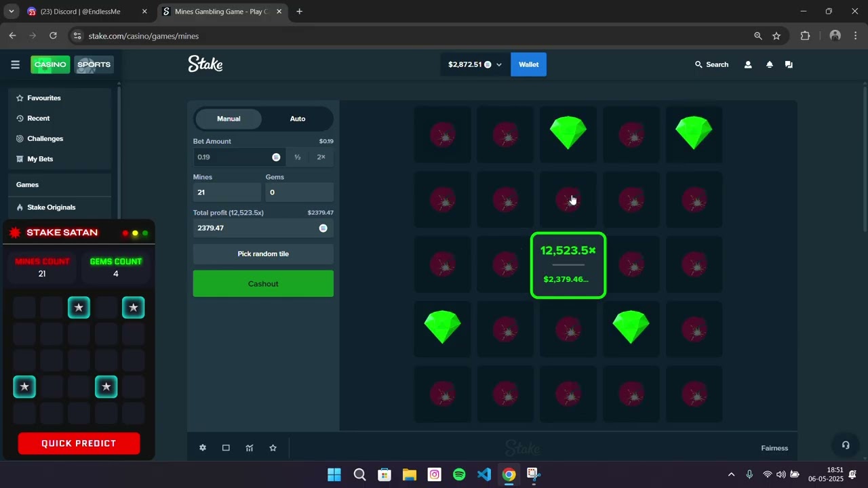This screenshot has height=488, width=868.
Task: Switch to Manual betting mode
Action: (x=229, y=119)
